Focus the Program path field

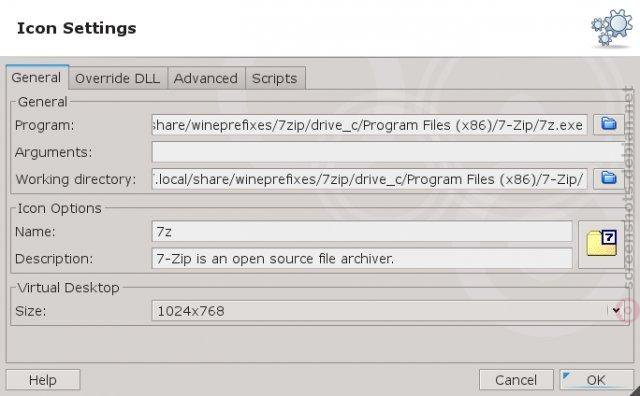tap(369, 125)
